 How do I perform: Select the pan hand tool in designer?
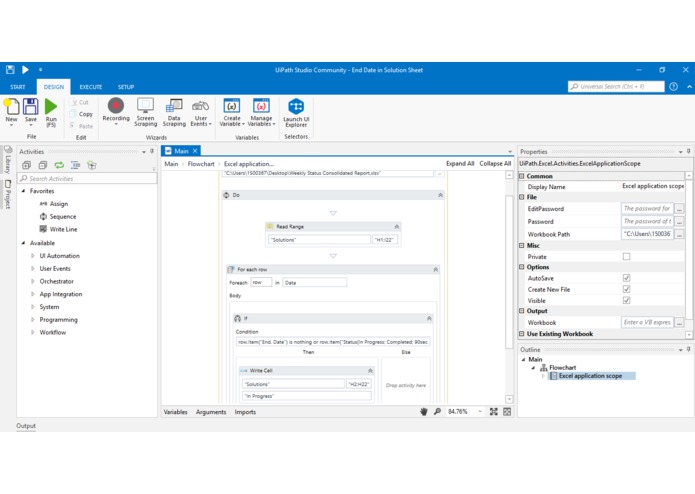(424, 412)
